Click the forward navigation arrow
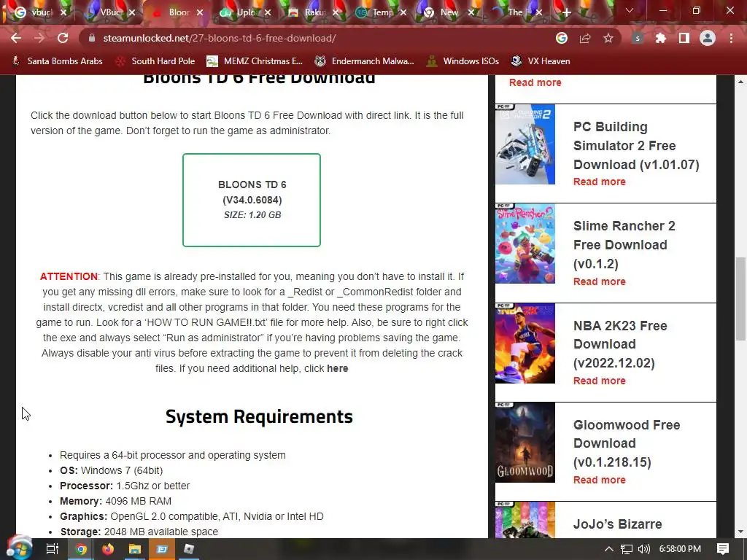Image resolution: width=747 pixels, height=560 pixels. tap(39, 38)
